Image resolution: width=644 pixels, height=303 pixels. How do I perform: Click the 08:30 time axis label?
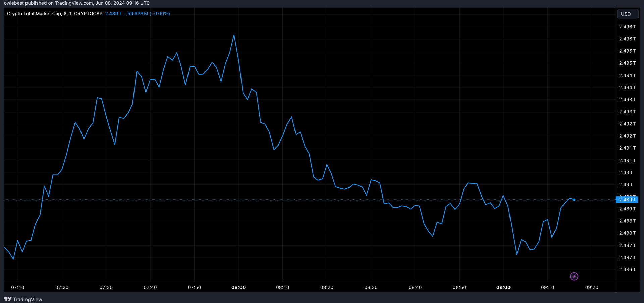pos(371,287)
